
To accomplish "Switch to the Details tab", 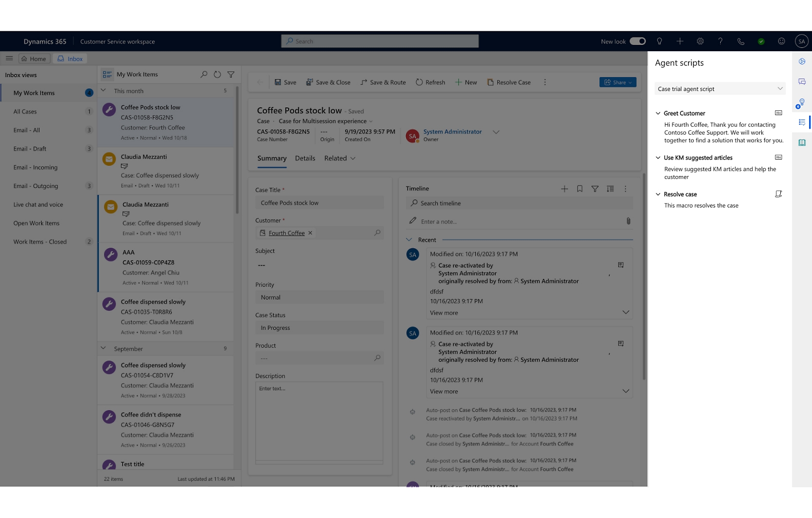I will coord(305,159).
